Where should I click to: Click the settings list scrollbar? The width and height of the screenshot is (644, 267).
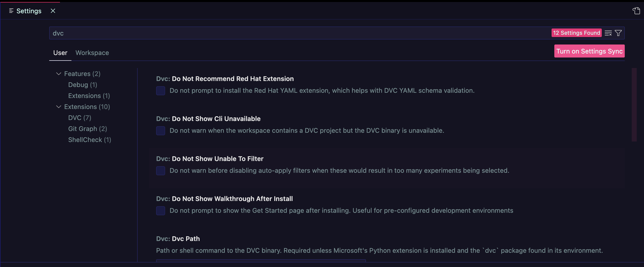634,104
